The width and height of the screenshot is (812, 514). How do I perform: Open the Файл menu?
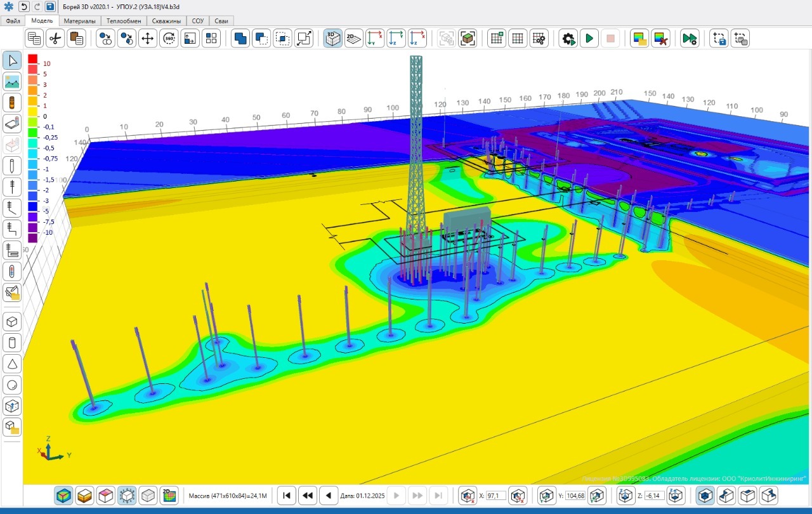point(13,21)
